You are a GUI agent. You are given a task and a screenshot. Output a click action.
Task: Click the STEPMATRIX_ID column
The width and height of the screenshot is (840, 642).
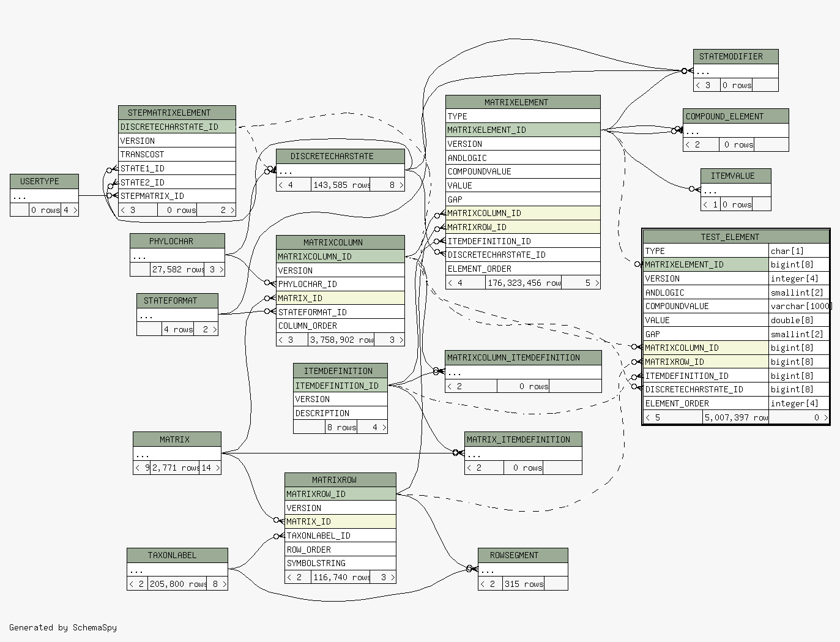click(177, 196)
